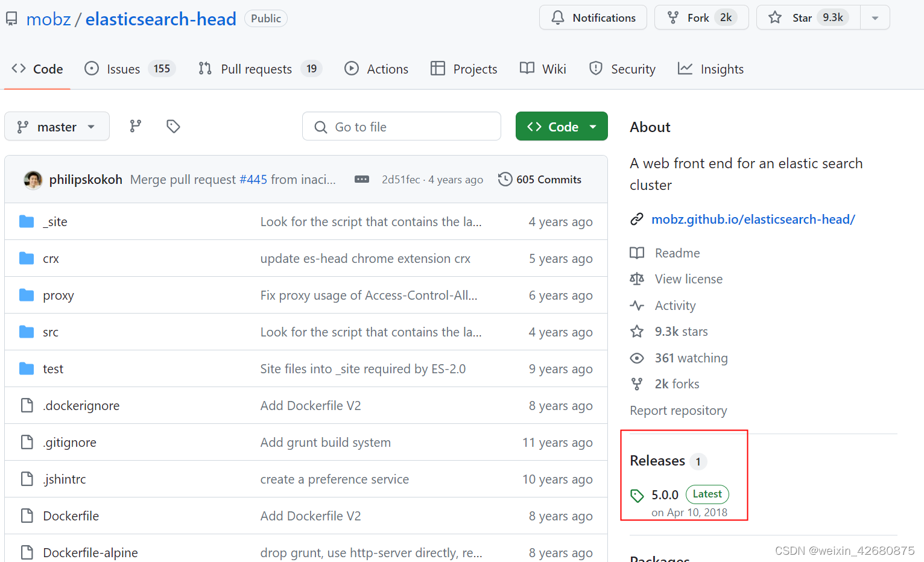This screenshot has height=562, width=924.
Task: Expand the master branch selector
Action: pos(57,126)
